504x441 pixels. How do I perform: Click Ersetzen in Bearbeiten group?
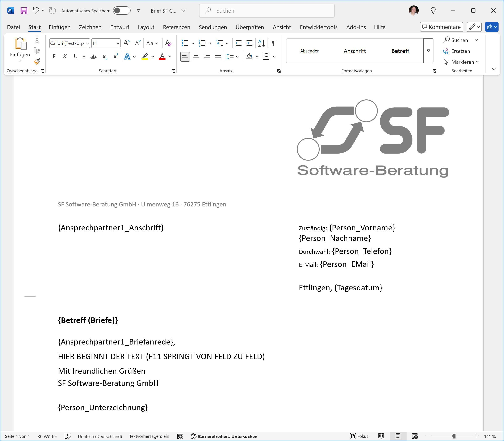(x=457, y=51)
